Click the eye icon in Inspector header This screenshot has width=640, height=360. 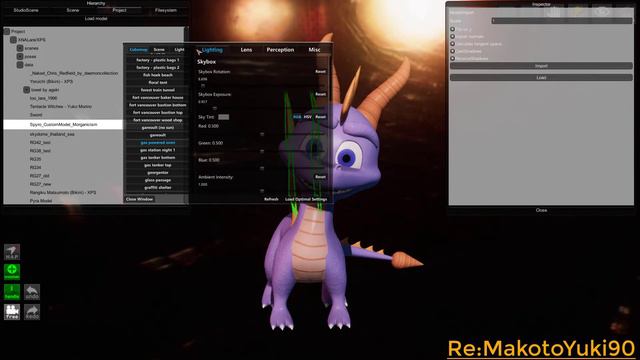[602, 12]
